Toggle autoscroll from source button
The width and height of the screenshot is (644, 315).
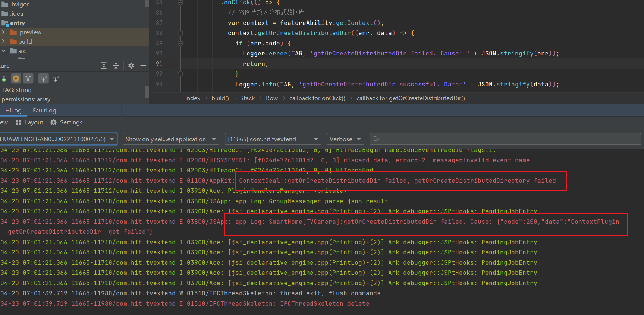point(56,79)
